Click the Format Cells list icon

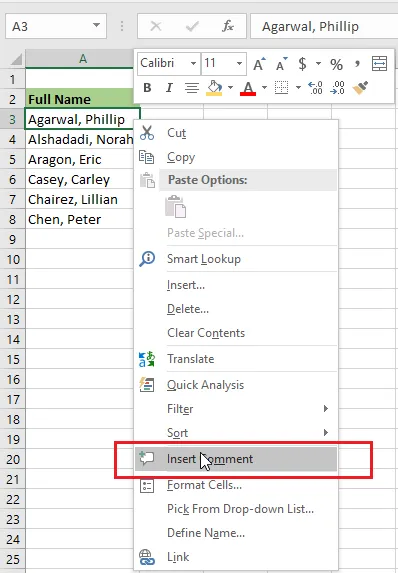click(147, 485)
